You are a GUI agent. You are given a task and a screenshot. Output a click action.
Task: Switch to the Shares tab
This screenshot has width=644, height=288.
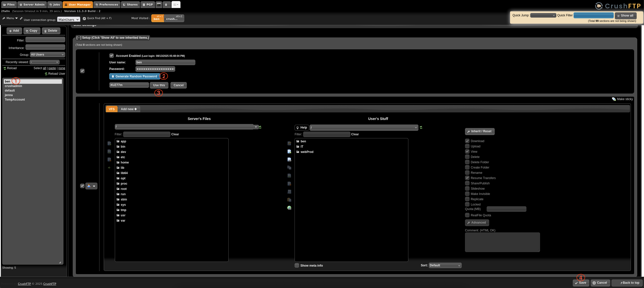130,5
